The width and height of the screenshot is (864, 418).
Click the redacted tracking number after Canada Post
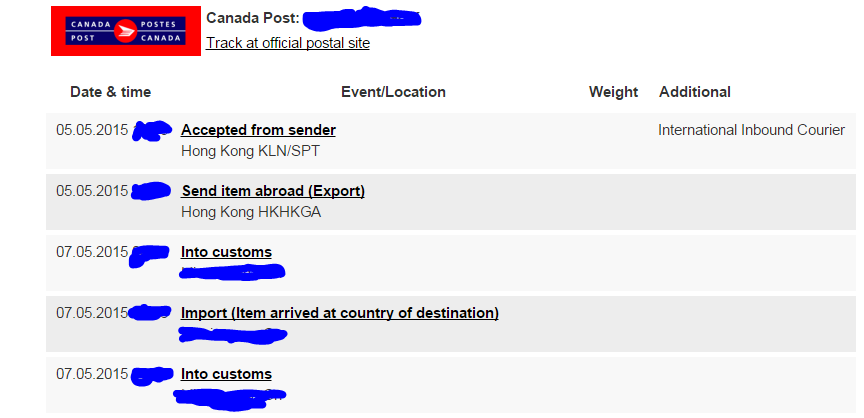pyautogui.click(x=360, y=18)
